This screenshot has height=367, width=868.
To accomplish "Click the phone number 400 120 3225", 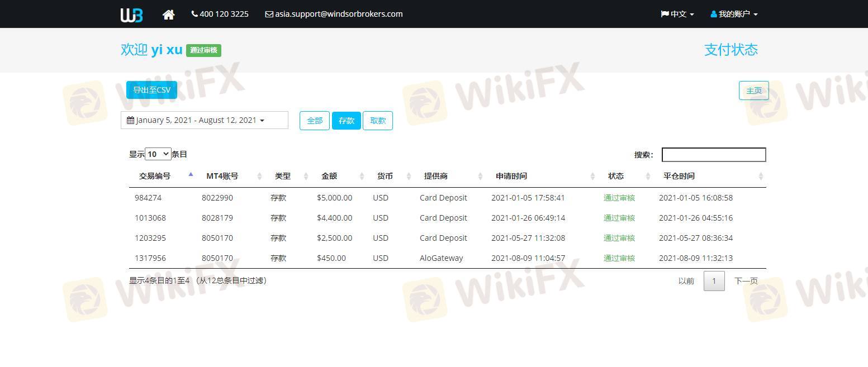I will [220, 14].
